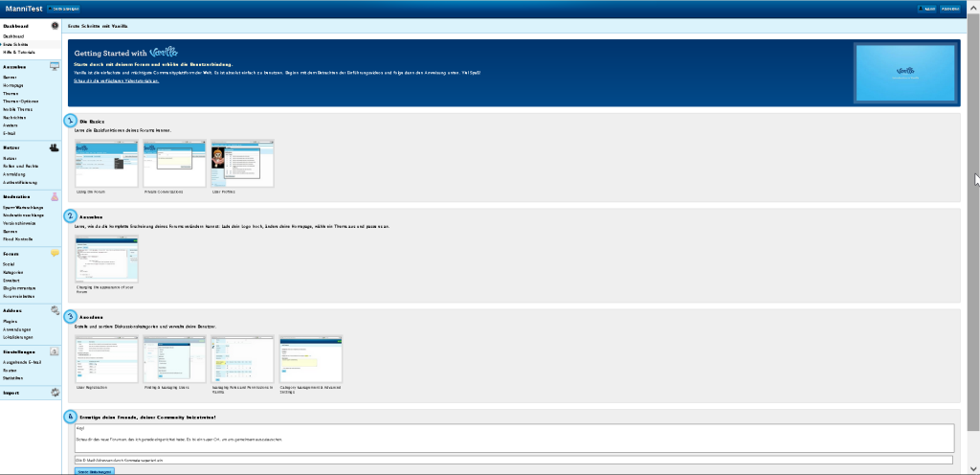Open the Ausgehende E-Mail link
The height and width of the screenshot is (475, 980).
tap(22, 363)
